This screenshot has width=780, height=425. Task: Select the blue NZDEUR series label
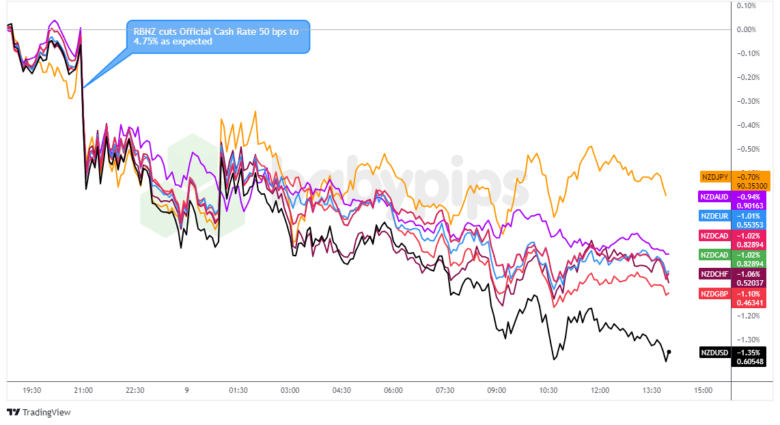pos(715,216)
